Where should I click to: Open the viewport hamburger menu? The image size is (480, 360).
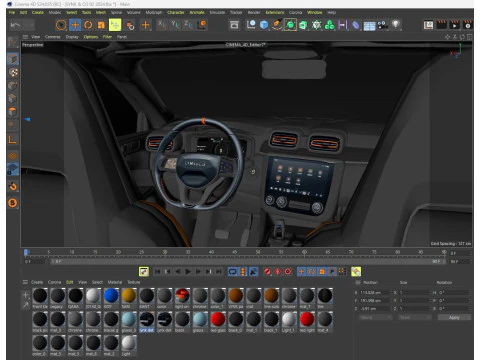[x=25, y=37]
